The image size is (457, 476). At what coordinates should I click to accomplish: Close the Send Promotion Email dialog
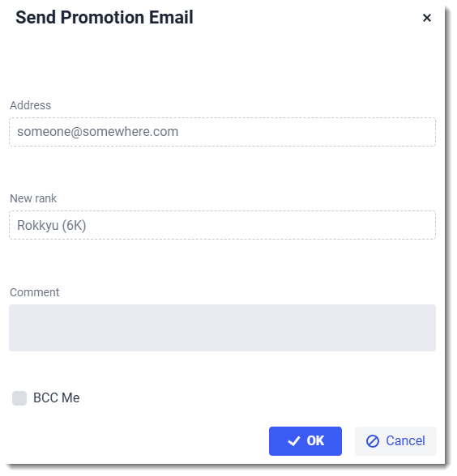[x=426, y=18]
